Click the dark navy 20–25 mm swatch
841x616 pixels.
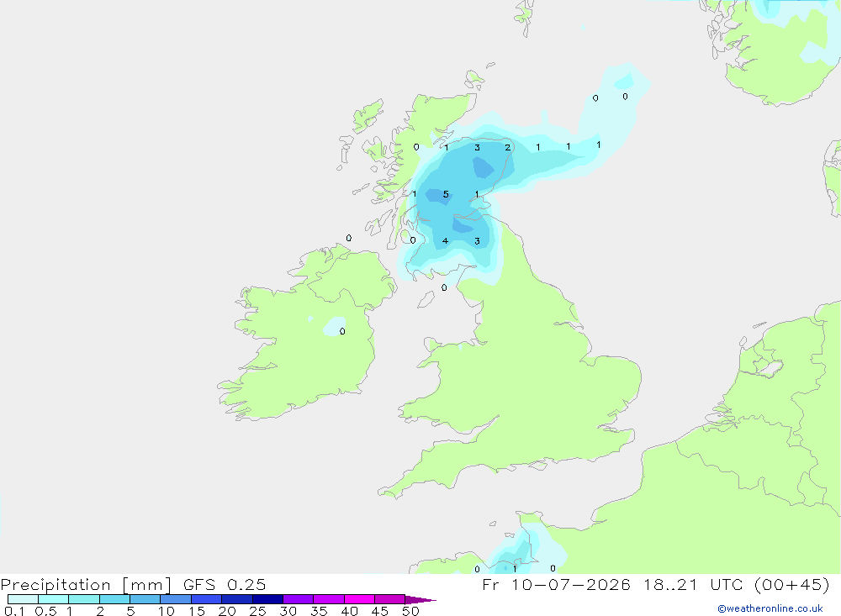coord(237,599)
